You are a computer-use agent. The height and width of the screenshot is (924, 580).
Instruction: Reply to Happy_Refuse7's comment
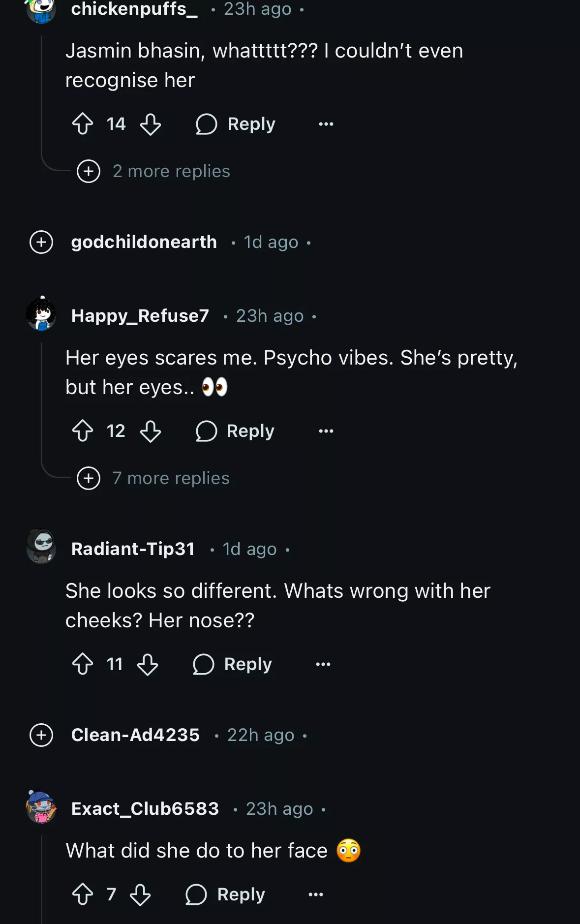click(x=235, y=431)
